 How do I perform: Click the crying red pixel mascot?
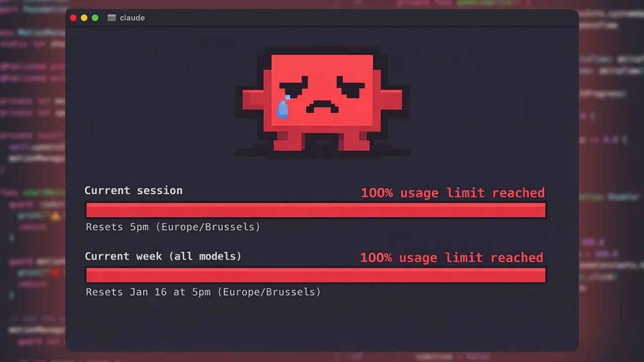tap(322, 102)
